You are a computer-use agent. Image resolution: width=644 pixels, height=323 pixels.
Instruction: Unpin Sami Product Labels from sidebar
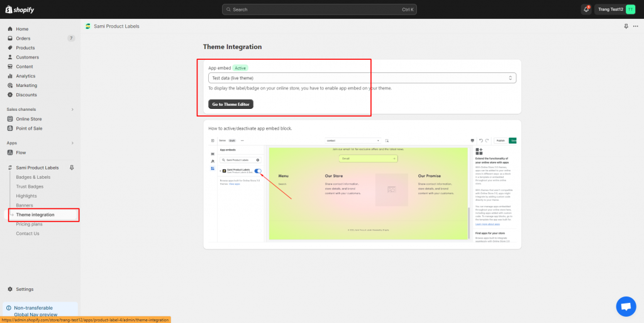(72, 168)
